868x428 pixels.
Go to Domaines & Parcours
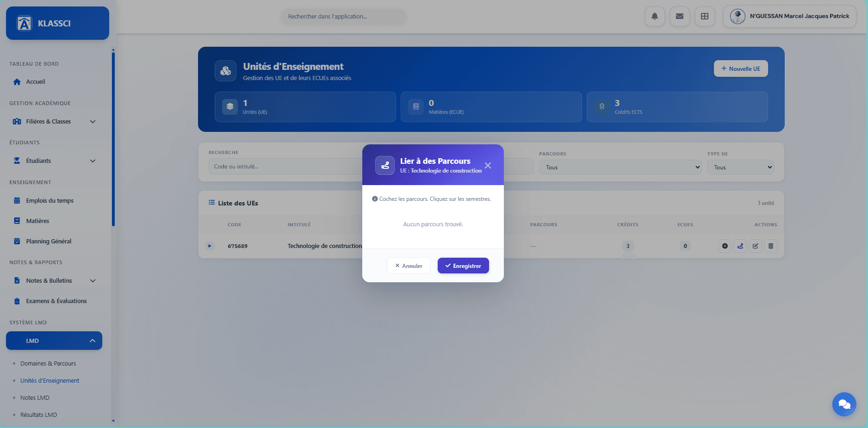48,364
